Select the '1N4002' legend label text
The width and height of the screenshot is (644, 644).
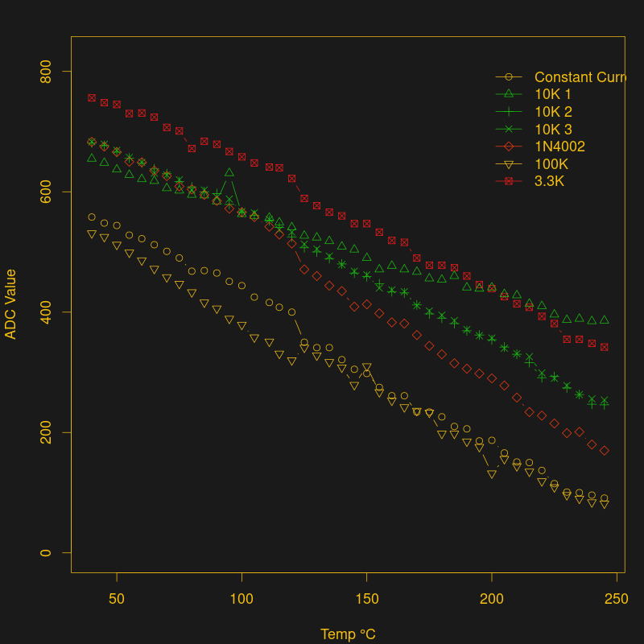[559, 147]
